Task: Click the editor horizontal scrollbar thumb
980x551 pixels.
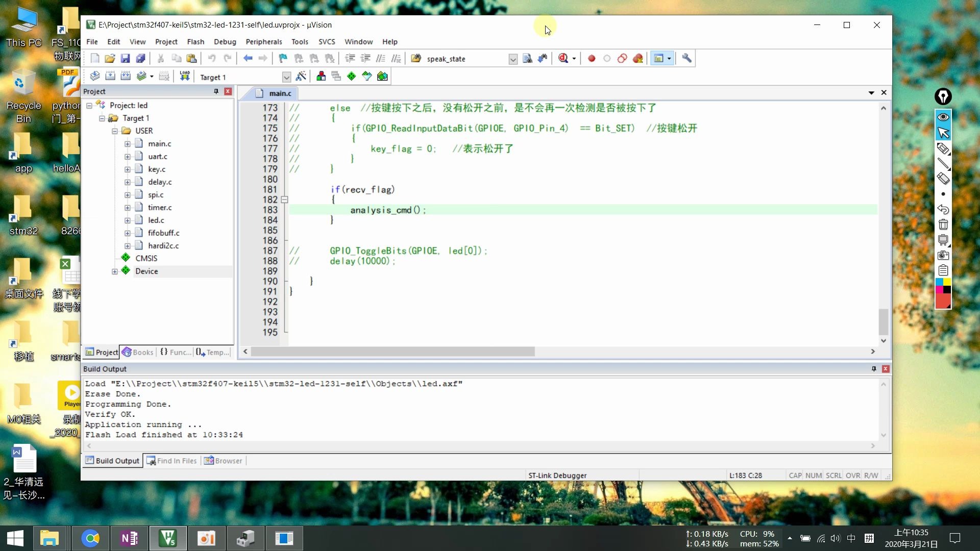Action: pos(392,352)
